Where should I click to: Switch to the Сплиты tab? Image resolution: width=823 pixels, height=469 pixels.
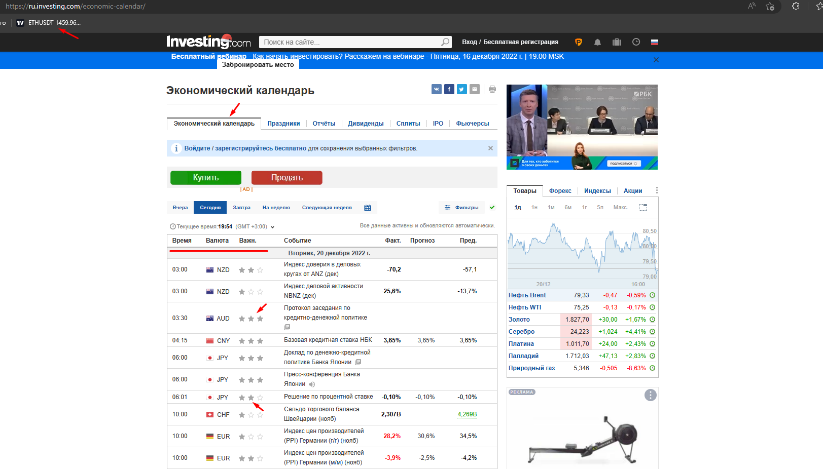(x=408, y=123)
